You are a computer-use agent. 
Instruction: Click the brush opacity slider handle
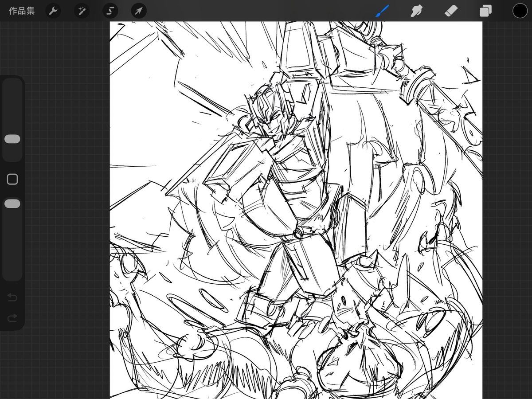tap(12, 203)
